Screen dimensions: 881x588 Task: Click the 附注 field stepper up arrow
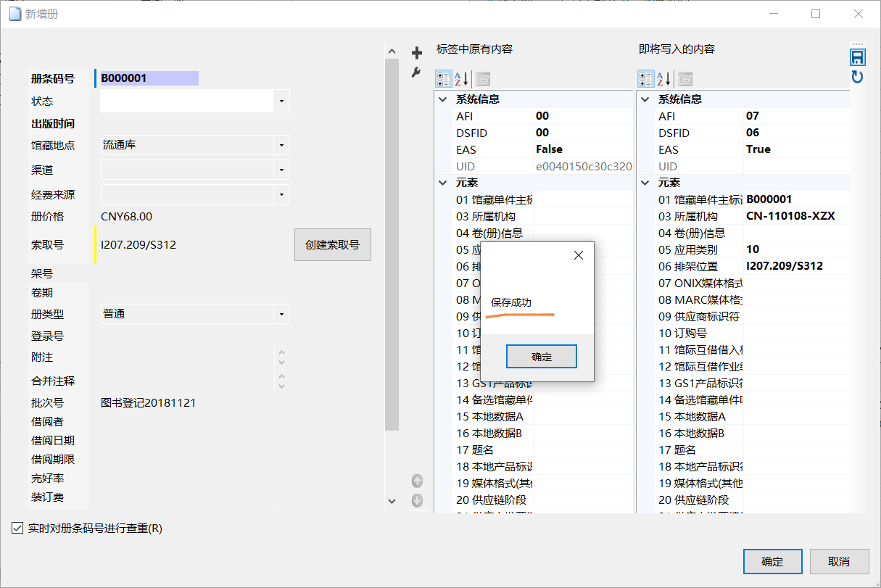coord(281,352)
